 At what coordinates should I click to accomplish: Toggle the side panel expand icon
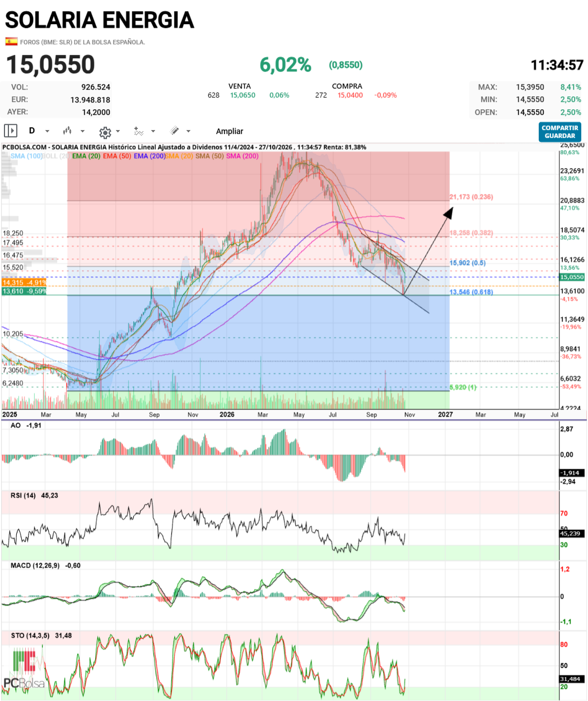(11, 131)
